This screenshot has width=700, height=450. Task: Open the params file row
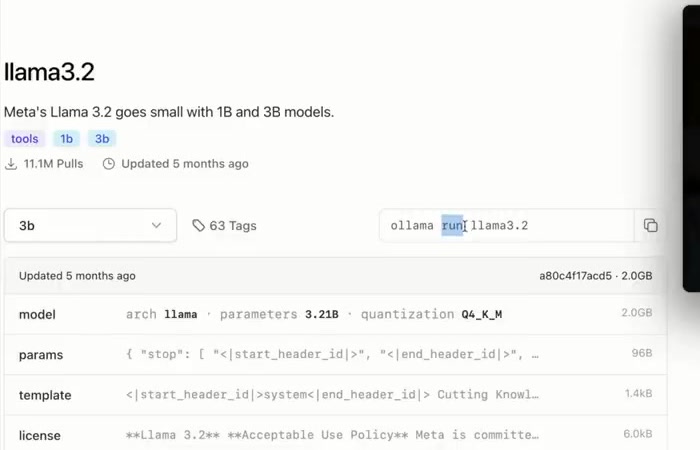(x=335, y=354)
